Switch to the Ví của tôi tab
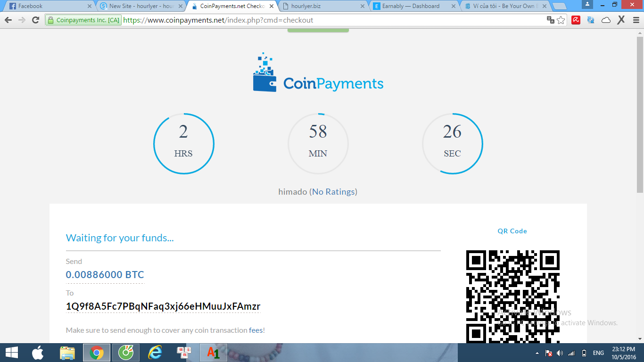 505,6
